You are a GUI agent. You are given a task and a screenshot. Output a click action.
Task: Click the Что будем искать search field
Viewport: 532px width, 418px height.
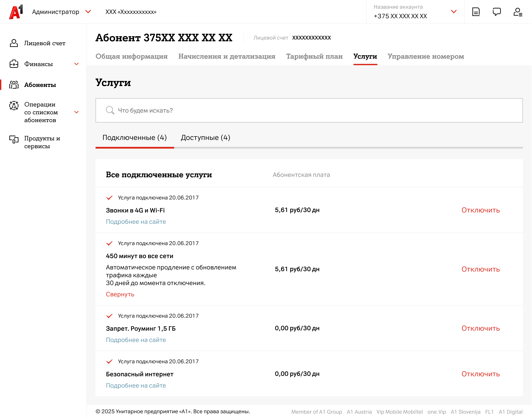[x=309, y=110]
